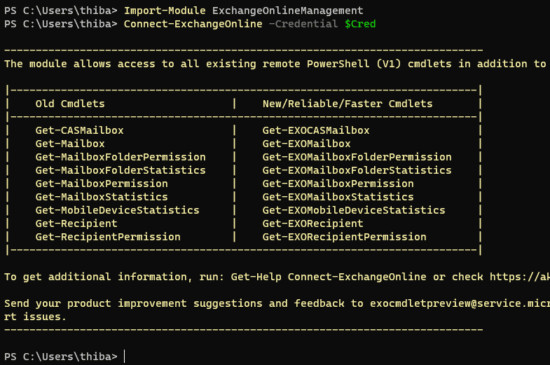
Task: Click the Import-Module command text
Action: (165, 11)
